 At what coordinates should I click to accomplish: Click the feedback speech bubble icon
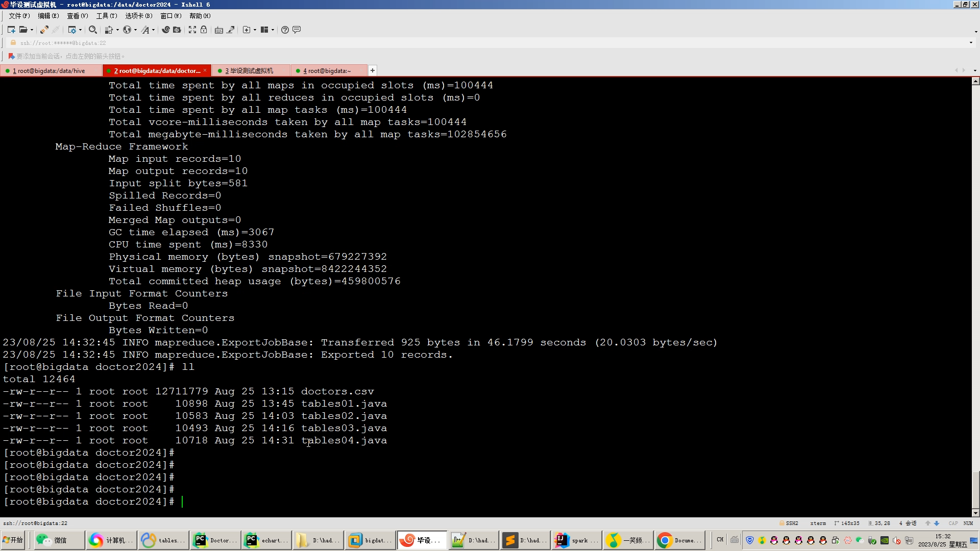click(x=297, y=30)
